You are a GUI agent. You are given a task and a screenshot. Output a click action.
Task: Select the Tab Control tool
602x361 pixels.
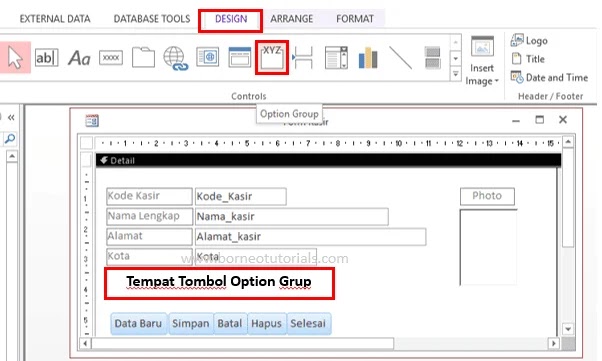[x=143, y=57]
